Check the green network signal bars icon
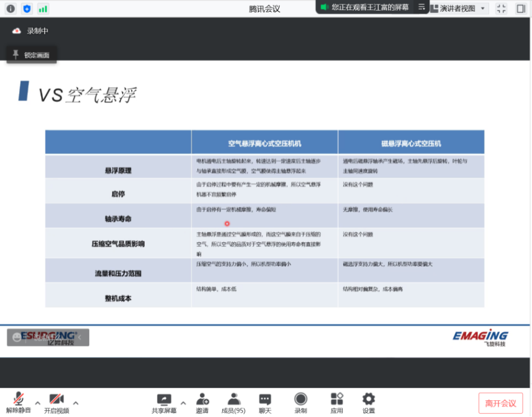 pos(43,9)
